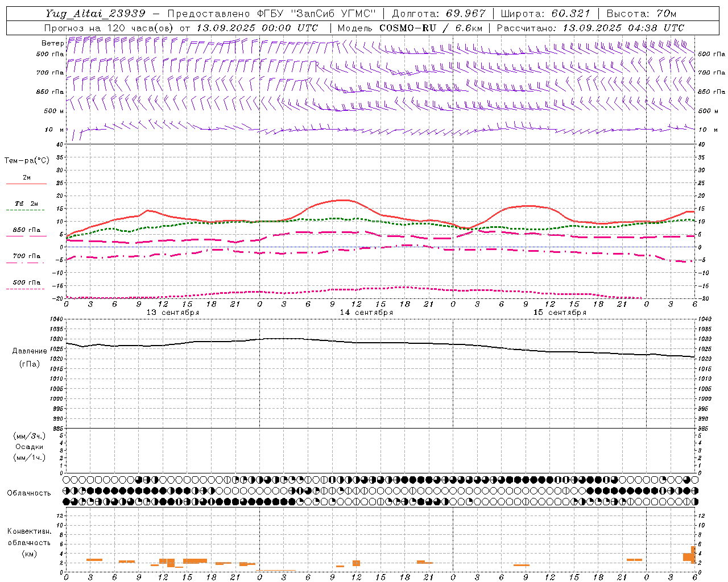Click the short-dash 500 гПа temperature legend line

tap(26, 289)
